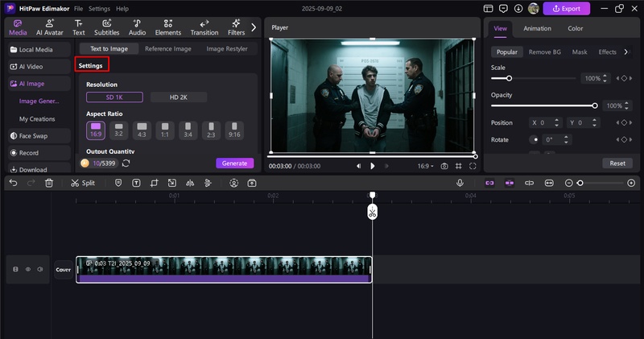Select the Mask sub-tab
This screenshot has height=339, width=644.
tap(580, 52)
